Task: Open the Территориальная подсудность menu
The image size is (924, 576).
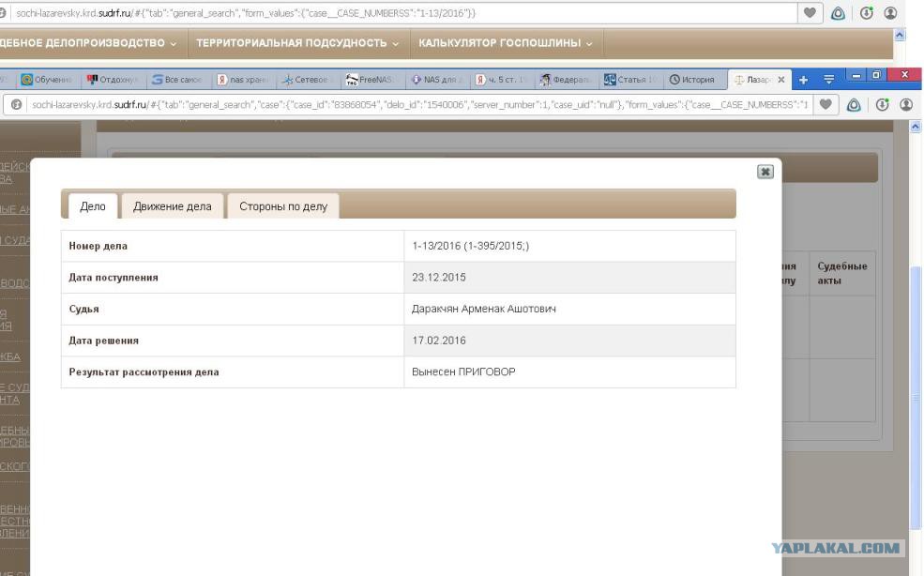Action: click(x=297, y=43)
